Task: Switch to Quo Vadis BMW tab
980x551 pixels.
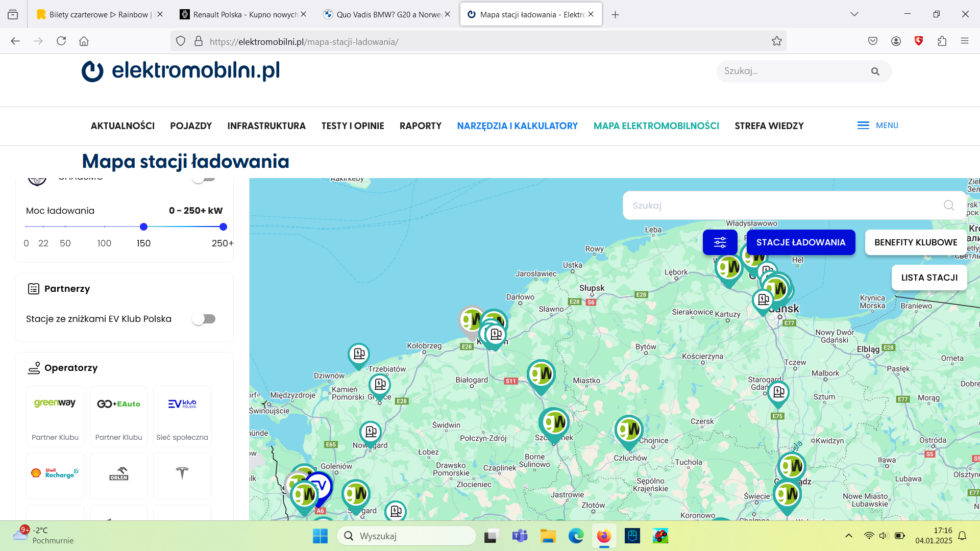Action: (386, 15)
